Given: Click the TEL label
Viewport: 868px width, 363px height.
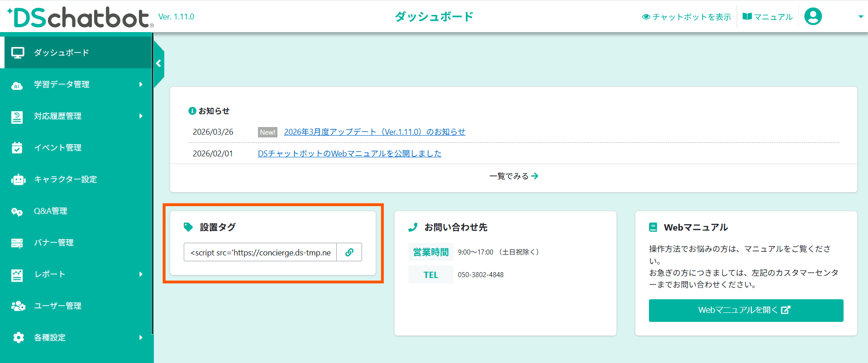Looking at the screenshot, I should (x=431, y=274).
